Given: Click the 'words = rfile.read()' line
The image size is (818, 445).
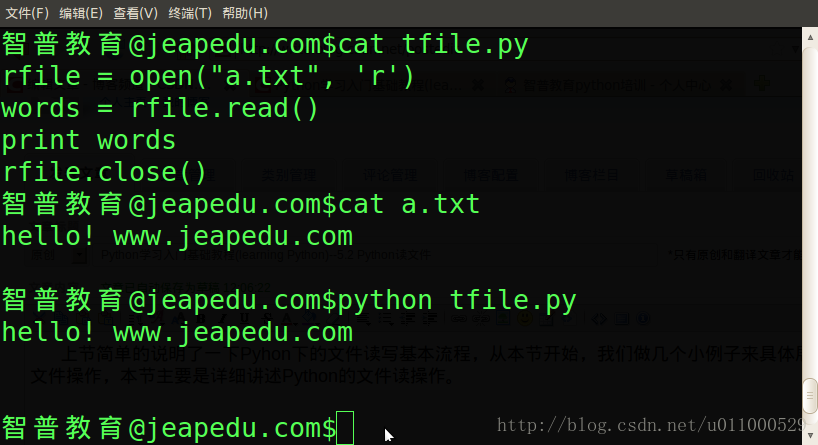Looking at the screenshot, I should [160, 109].
